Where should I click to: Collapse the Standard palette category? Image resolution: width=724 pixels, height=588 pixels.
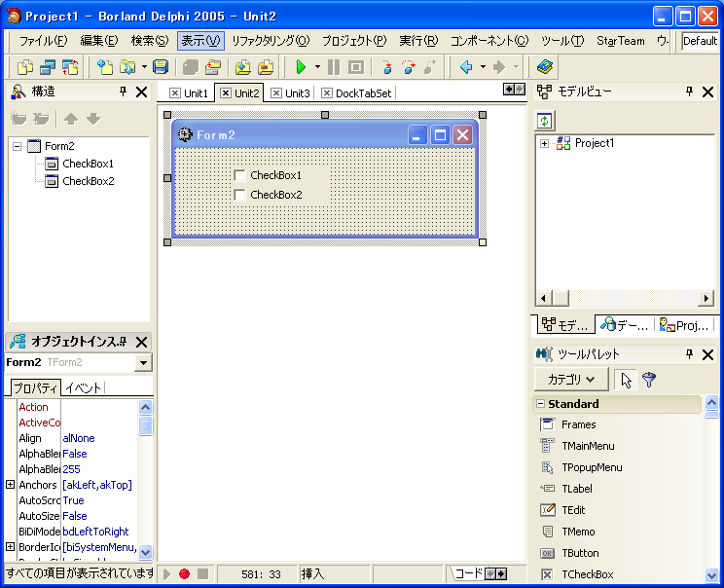pos(540,404)
